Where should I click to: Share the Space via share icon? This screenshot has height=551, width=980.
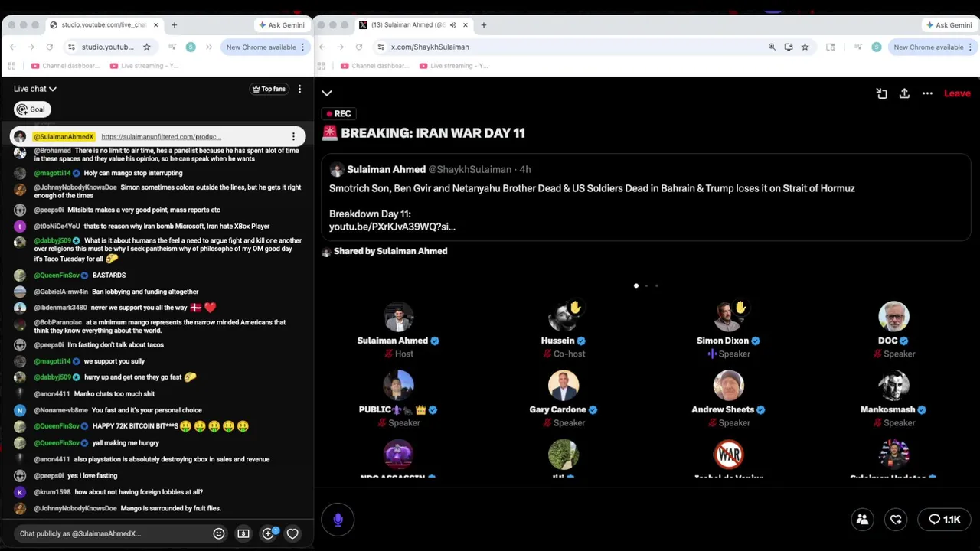(x=904, y=93)
